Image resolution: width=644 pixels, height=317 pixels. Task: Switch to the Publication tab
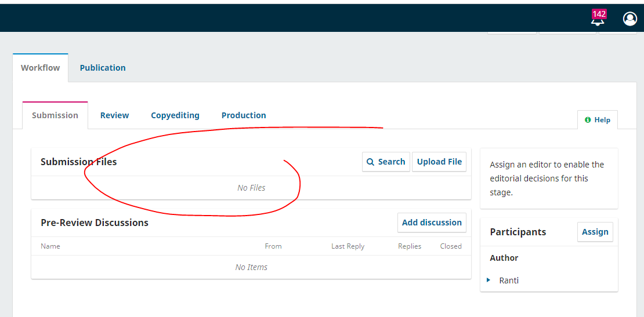103,68
